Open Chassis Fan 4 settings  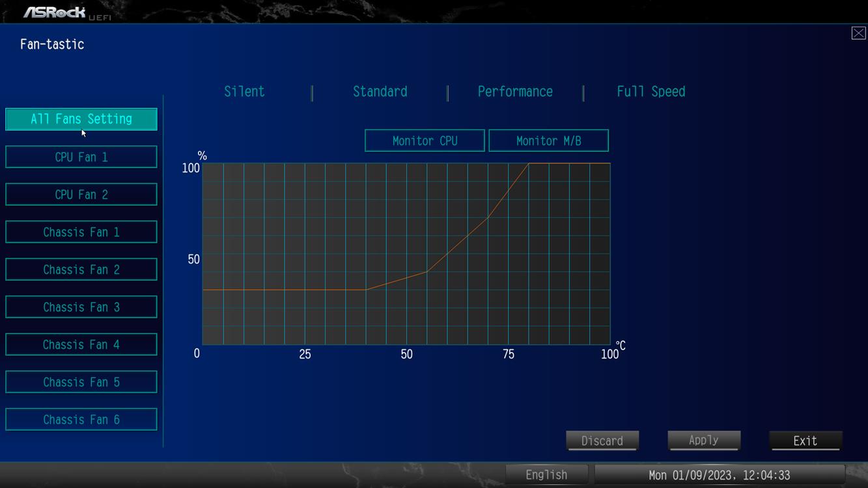coord(81,345)
